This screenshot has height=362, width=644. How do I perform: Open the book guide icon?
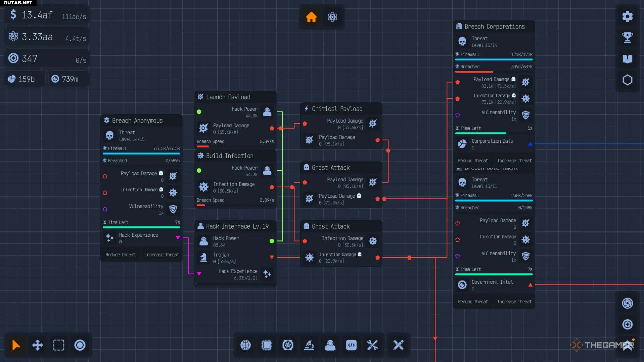point(627,59)
